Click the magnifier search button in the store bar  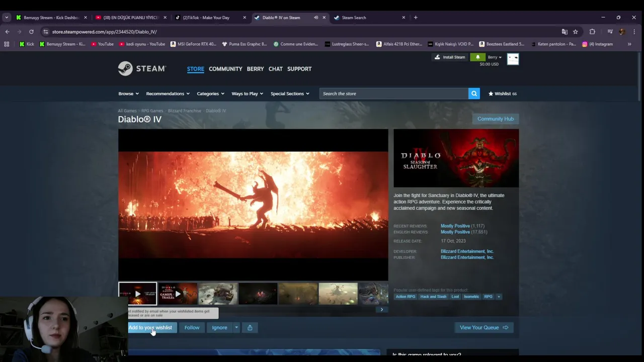pyautogui.click(x=474, y=94)
